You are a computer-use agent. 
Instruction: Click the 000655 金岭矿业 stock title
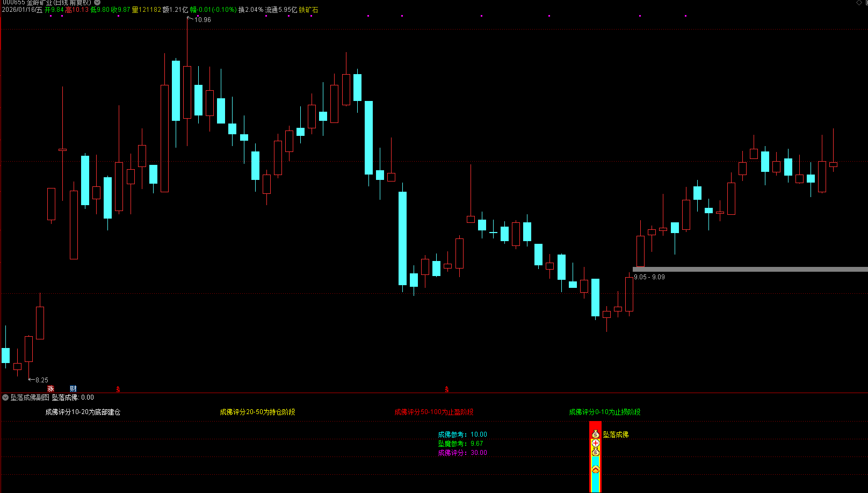pos(46,2)
